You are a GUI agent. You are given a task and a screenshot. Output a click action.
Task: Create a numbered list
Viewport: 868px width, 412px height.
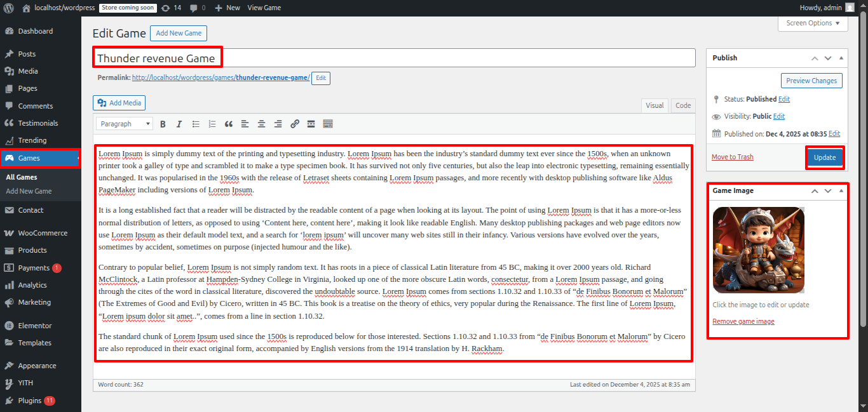[x=212, y=124]
